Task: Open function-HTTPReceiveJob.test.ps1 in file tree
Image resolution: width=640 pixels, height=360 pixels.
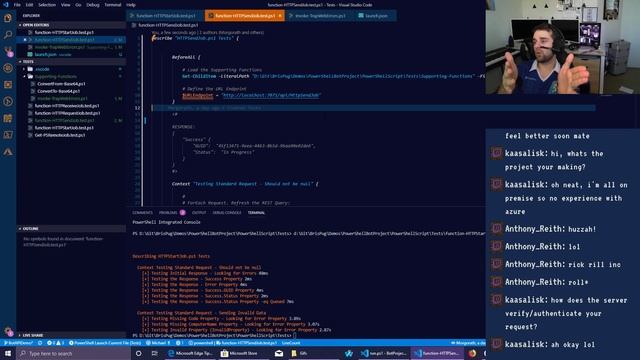Action: click(x=67, y=106)
